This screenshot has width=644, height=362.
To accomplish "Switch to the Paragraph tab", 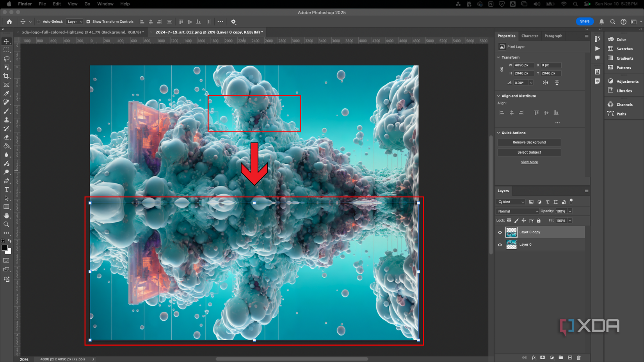I will (553, 36).
